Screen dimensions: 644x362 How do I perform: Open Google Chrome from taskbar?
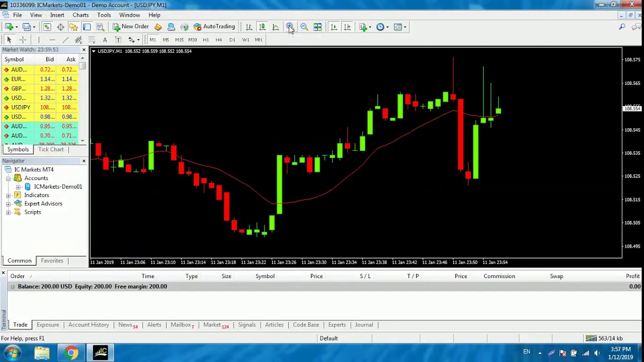pyautogui.click(x=71, y=353)
